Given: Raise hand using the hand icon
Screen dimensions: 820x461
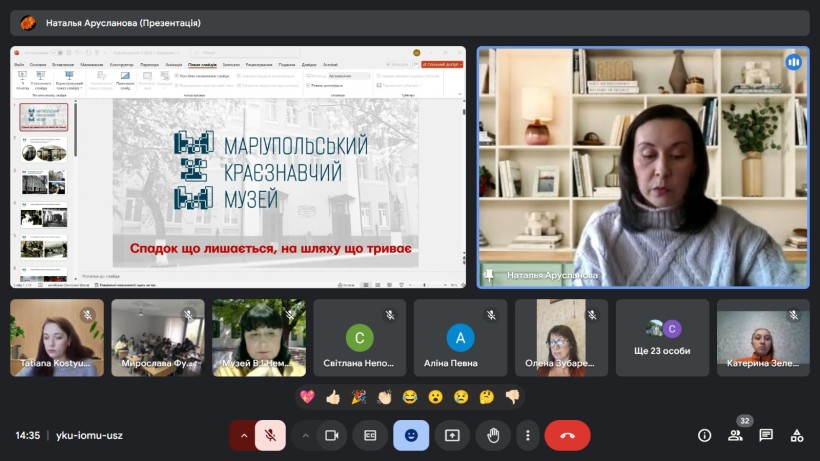Looking at the screenshot, I should click(x=493, y=435).
